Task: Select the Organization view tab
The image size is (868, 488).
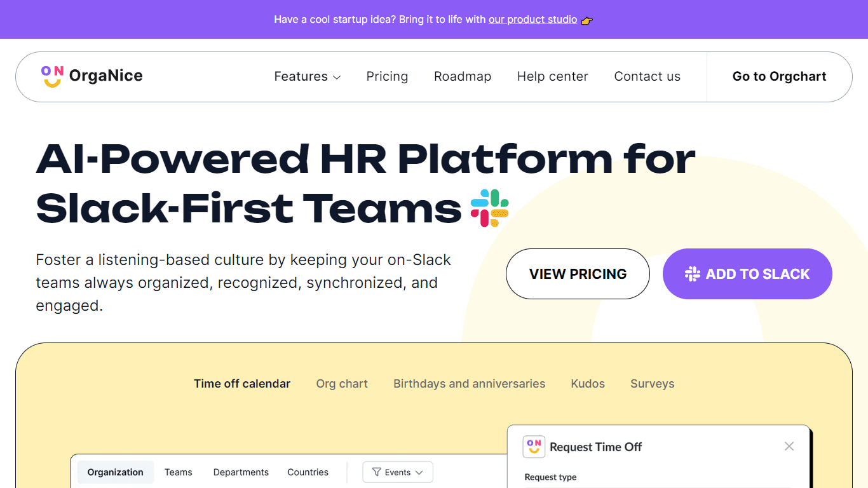Action: 116,472
